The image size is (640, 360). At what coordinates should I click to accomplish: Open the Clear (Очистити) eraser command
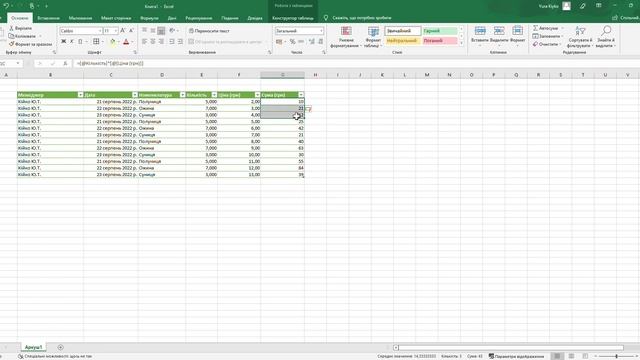click(545, 44)
